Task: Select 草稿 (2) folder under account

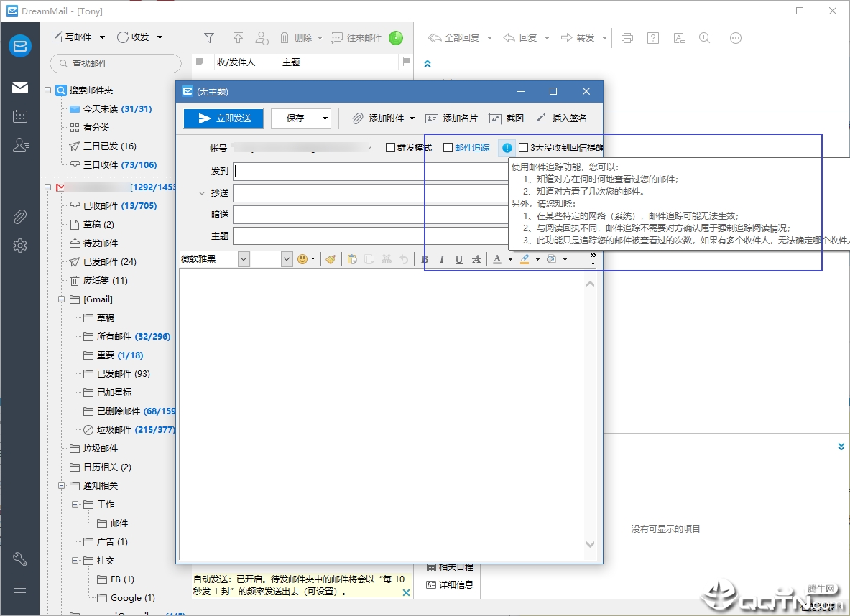Action: [x=92, y=224]
